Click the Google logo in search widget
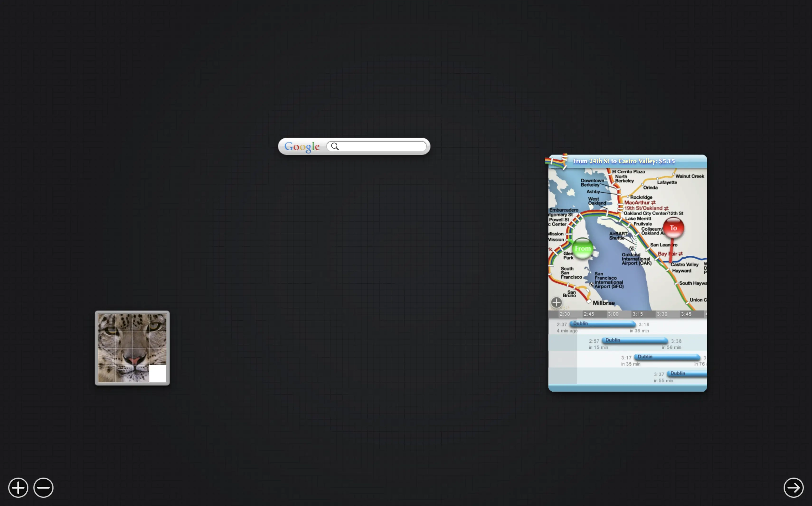Screen dimensions: 812x506 [302, 147]
